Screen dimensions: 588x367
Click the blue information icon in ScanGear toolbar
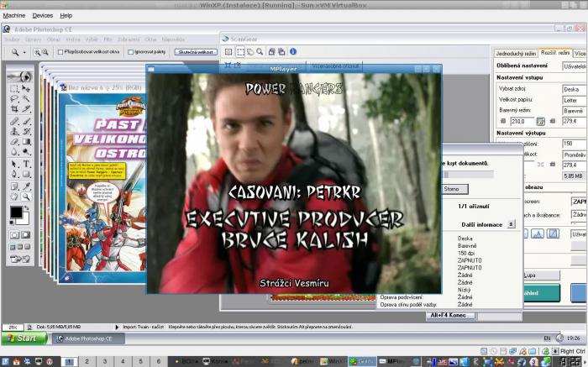point(293,52)
